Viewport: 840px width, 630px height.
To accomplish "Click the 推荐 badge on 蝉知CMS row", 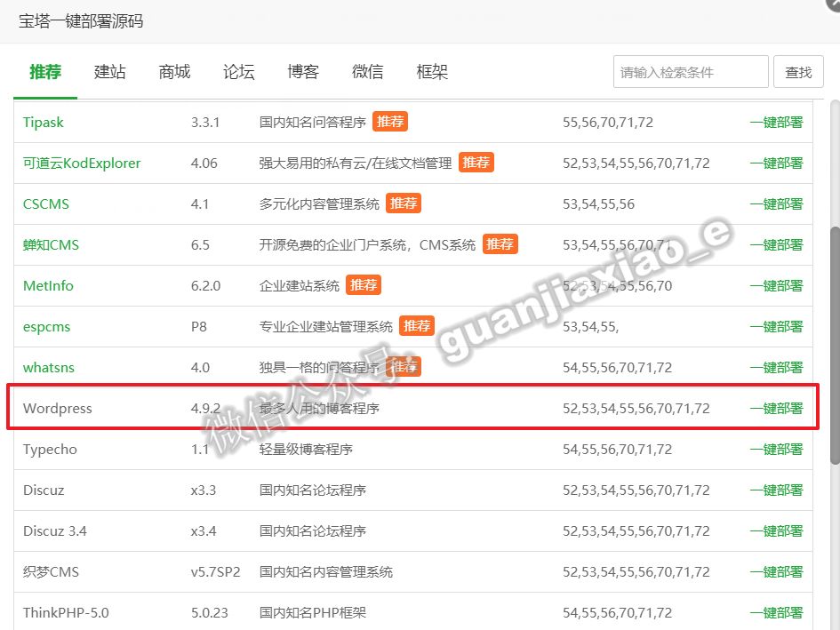I will point(500,243).
